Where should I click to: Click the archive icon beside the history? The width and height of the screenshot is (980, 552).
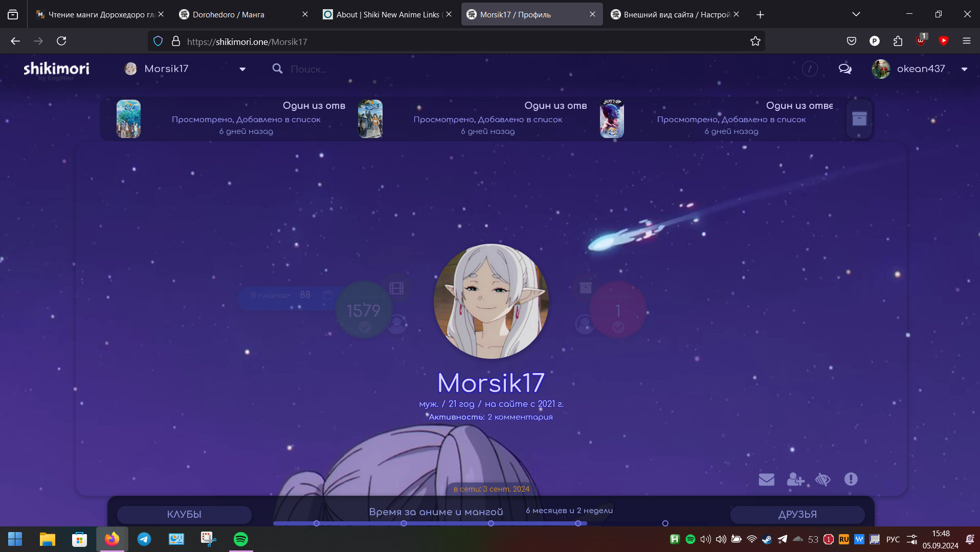tap(859, 119)
